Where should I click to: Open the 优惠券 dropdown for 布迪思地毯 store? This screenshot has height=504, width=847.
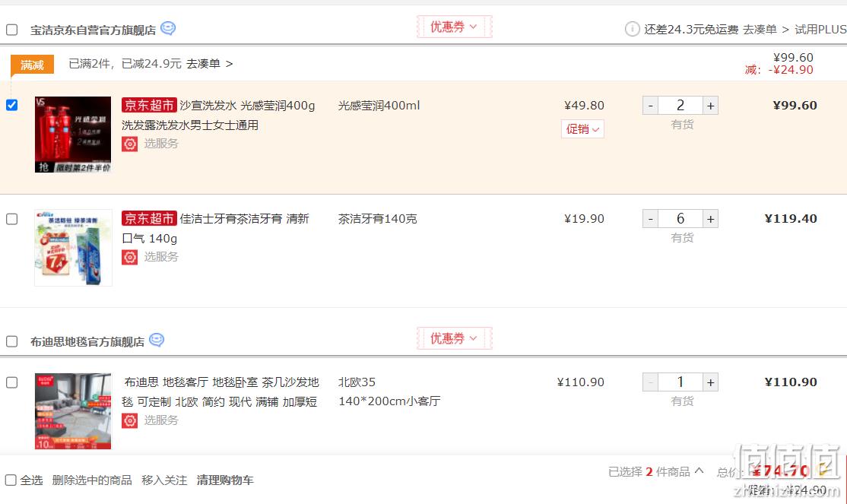(x=454, y=338)
